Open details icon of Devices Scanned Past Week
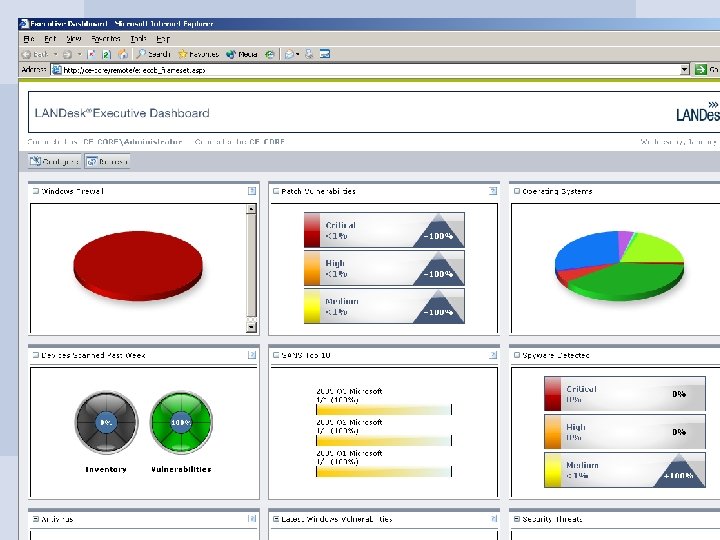The width and height of the screenshot is (720, 540). coord(252,355)
